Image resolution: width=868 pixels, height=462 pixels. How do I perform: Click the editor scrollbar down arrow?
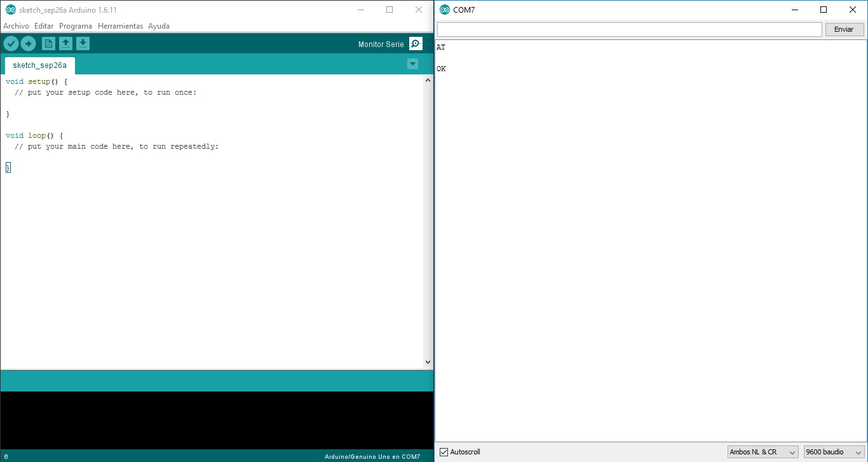tap(428, 361)
